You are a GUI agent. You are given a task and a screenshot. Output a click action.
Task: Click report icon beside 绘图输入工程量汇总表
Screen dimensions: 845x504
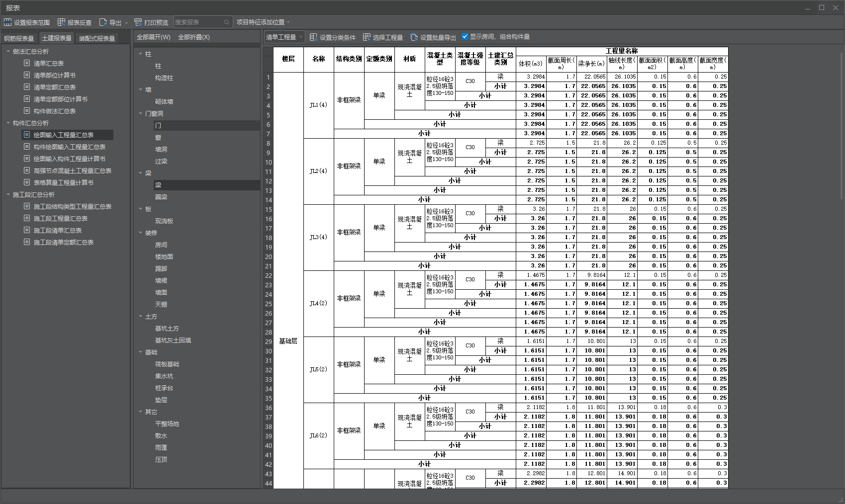click(27, 135)
